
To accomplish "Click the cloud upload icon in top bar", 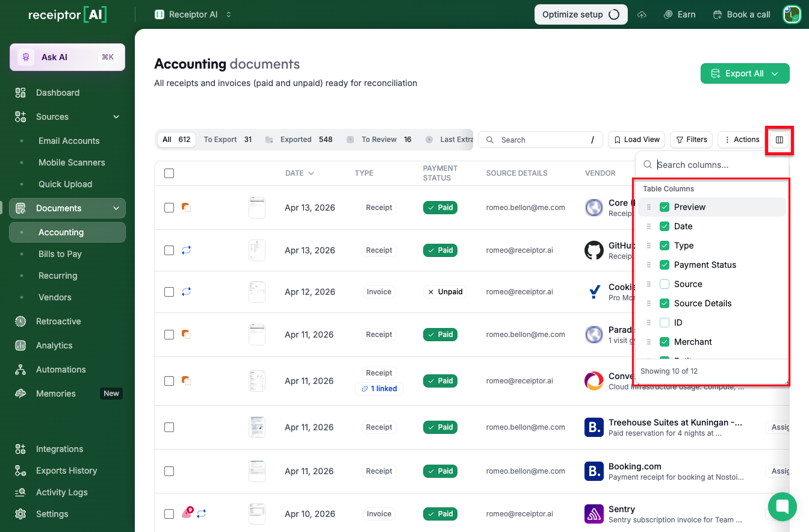I will click(x=642, y=14).
